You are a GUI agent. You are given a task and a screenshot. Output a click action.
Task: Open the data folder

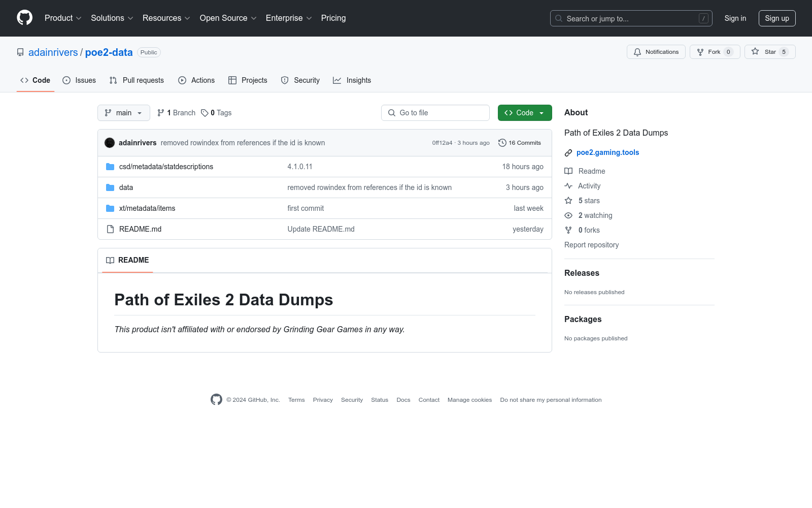click(126, 187)
